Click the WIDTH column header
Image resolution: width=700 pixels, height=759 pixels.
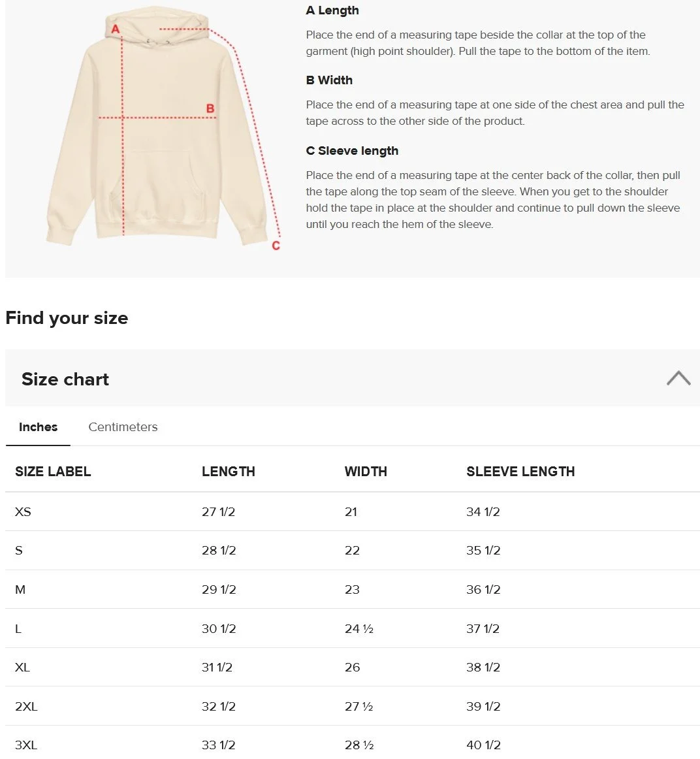pyautogui.click(x=366, y=472)
